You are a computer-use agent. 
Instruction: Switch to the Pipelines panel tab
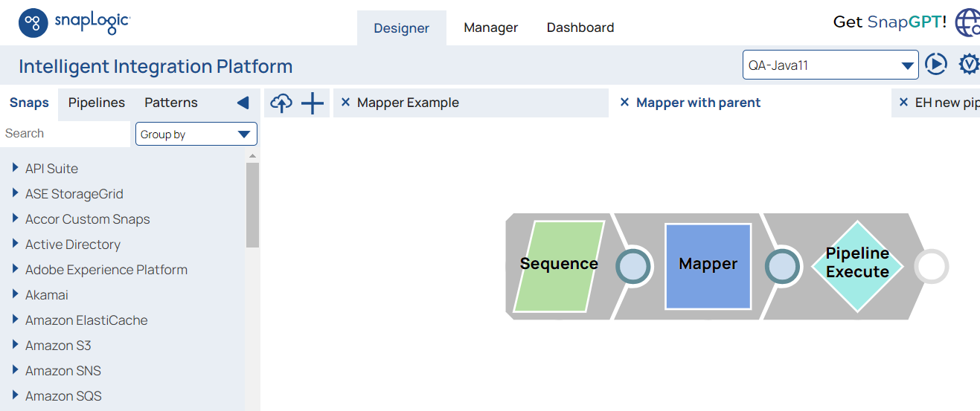pos(97,103)
